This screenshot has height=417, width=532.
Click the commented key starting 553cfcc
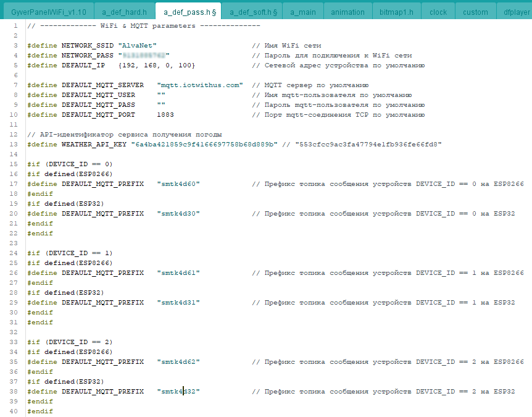tap(368, 145)
